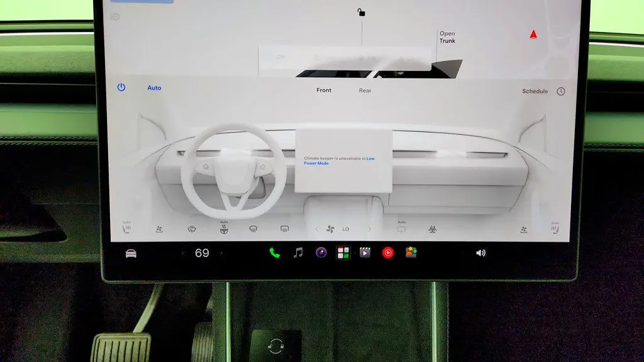Toggle the rear window defrost
This screenshot has width=644, height=362.
click(284, 229)
